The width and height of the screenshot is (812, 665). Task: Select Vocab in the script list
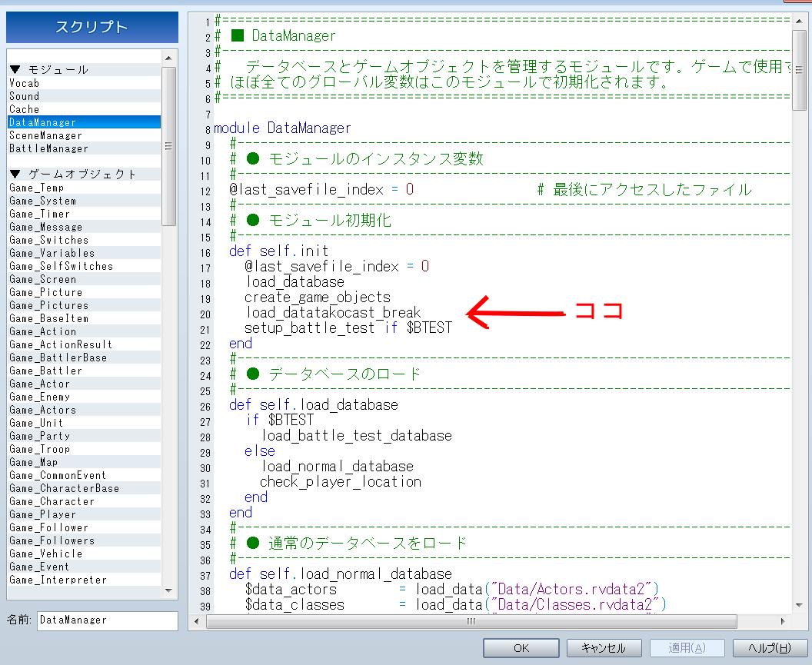pyautogui.click(x=85, y=83)
